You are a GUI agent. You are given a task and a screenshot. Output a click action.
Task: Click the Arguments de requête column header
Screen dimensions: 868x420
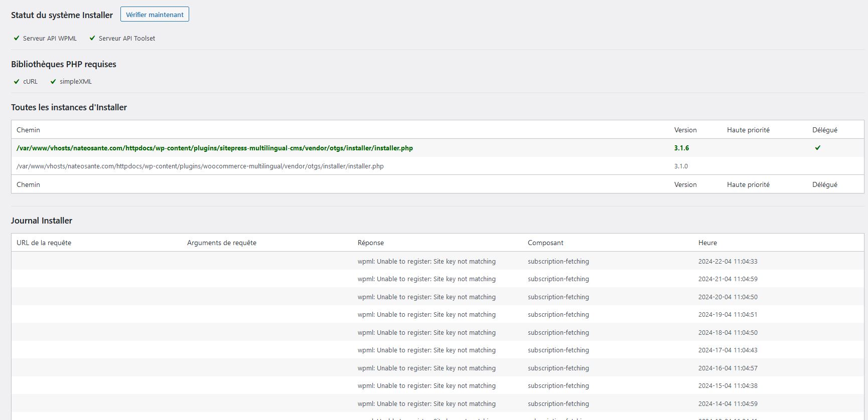[x=222, y=243]
